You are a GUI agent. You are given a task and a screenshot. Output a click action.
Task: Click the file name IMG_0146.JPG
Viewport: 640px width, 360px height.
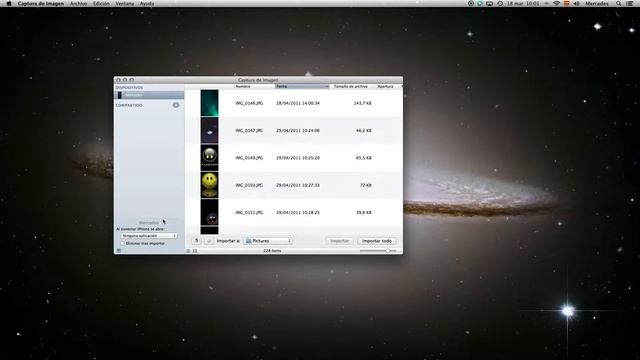click(x=249, y=103)
